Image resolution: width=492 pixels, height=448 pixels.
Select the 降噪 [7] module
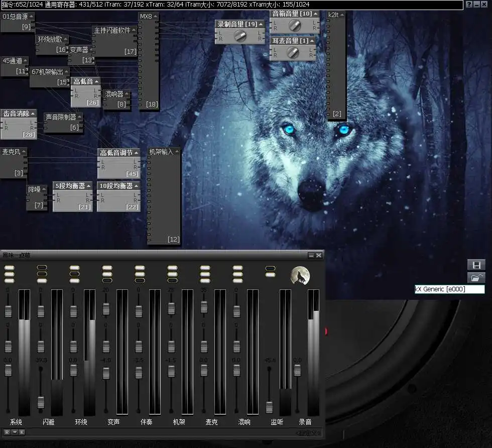37,197
